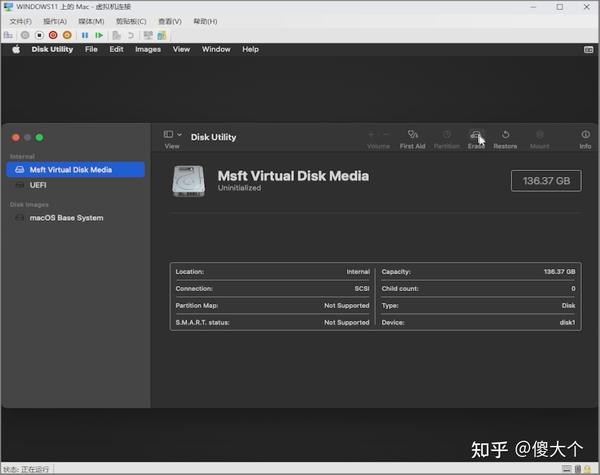
Task: Click the Location value Internal
Action: tap(358, 272)
